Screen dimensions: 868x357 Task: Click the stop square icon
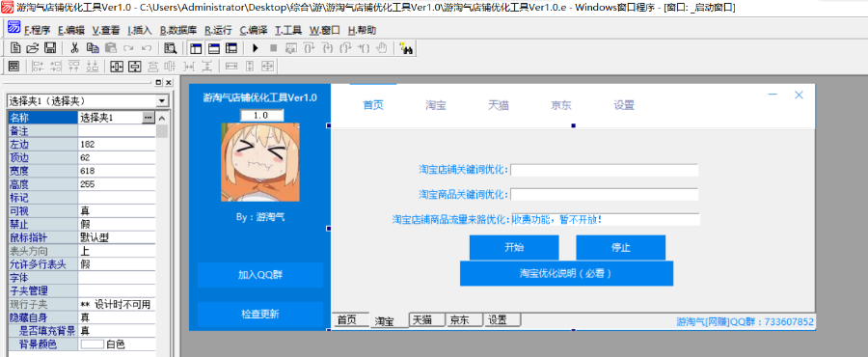[x=273, y=48]
